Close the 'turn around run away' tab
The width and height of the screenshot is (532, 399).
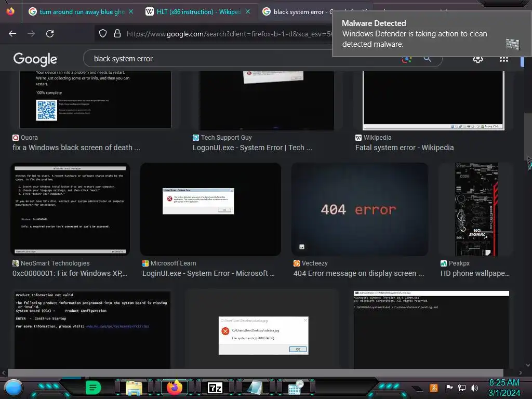click(131, 12)
